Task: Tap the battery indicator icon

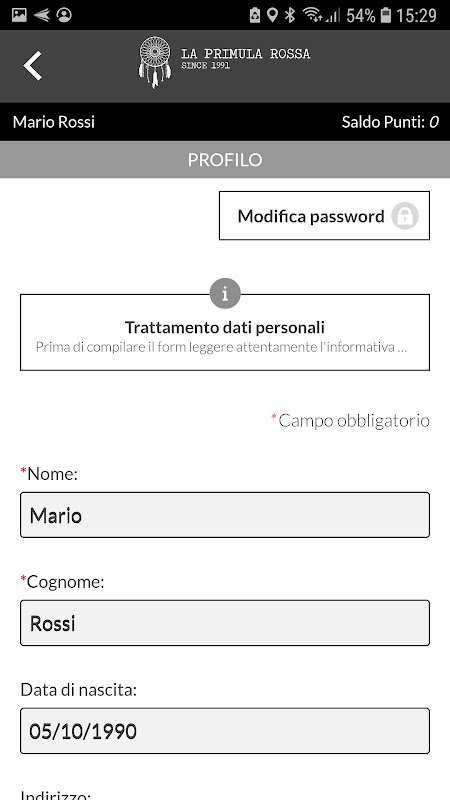Action: pyautogui.click(x=386, y=15)
